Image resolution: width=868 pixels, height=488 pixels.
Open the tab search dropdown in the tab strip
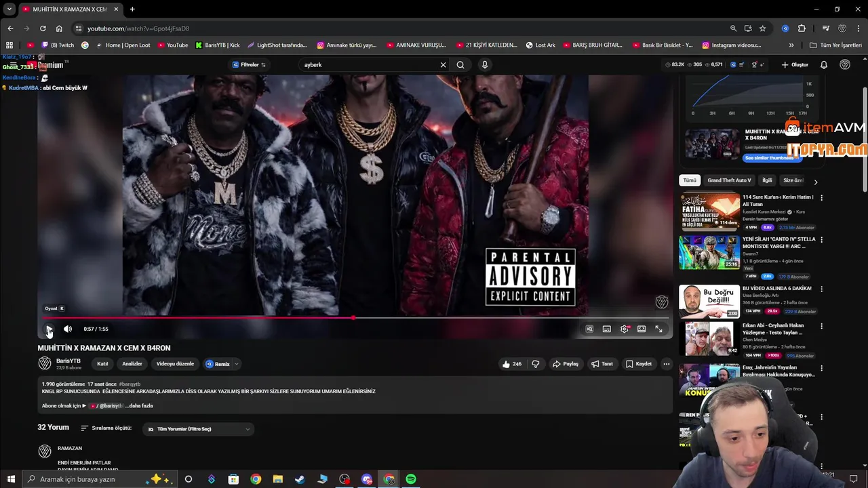[9, 9]
